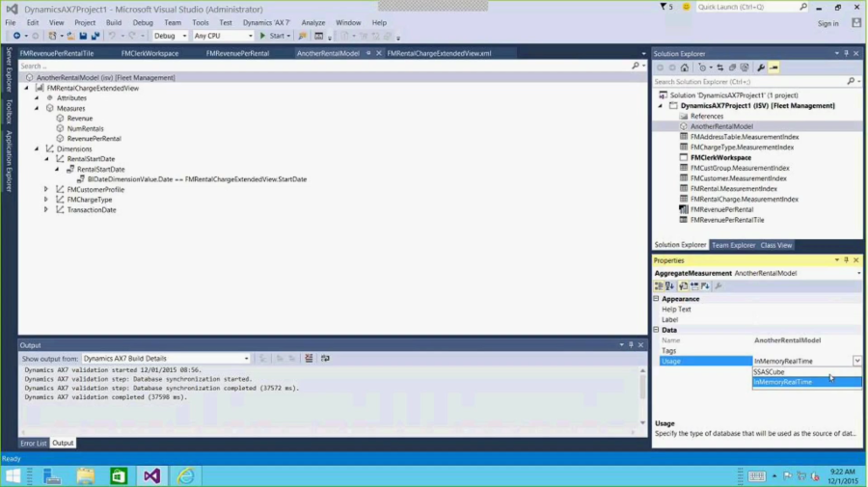Open the Usage property dropdown arrow

pos(857,361)
